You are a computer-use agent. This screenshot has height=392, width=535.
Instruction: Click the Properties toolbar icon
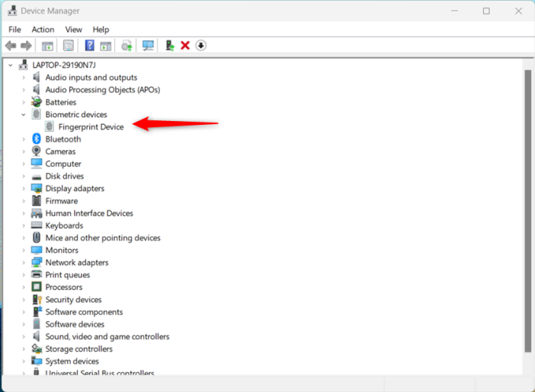[x=69, y=46]
